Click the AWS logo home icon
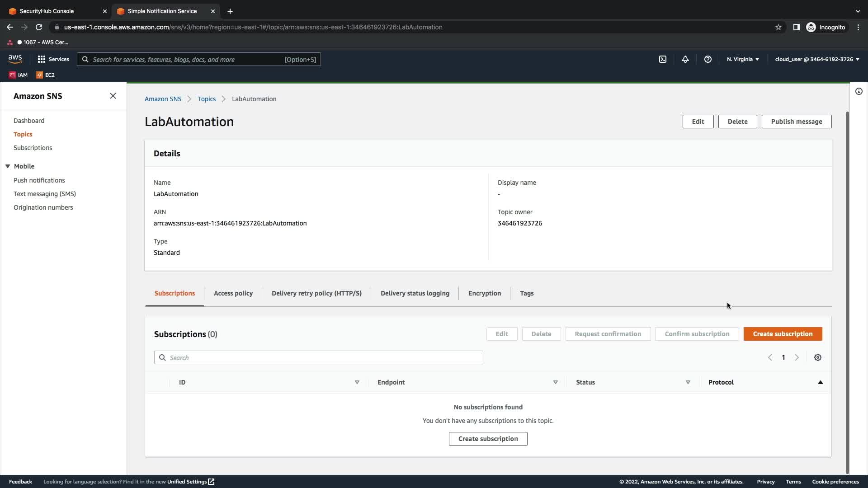Screen dimensions: 868x488 point(15,59)
